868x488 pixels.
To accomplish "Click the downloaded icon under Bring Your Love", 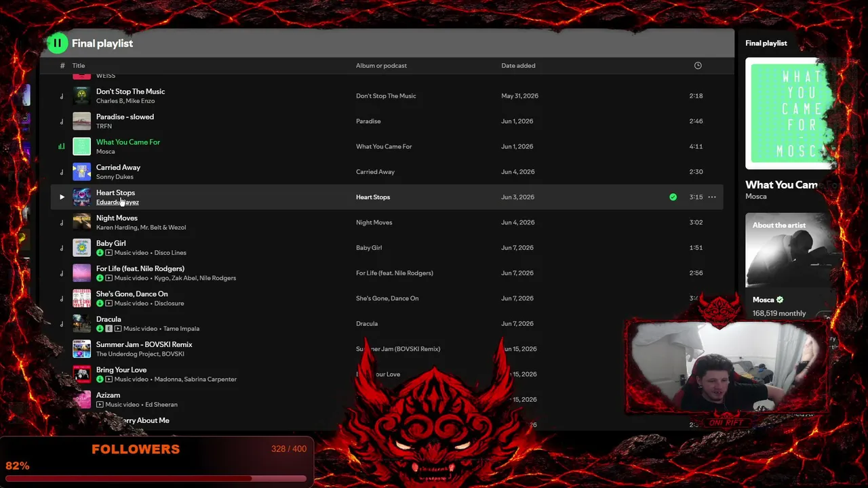I will pyautogui.click(x=100, y=379).
